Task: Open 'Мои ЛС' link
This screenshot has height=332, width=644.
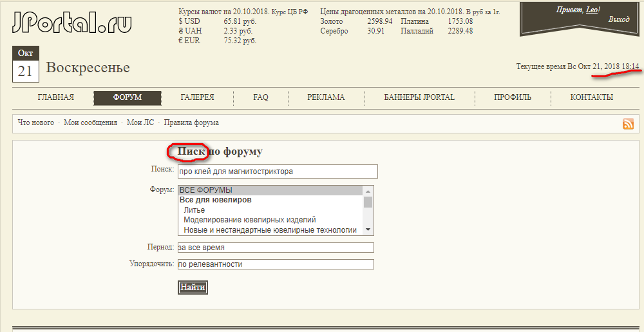Action: (x=140, y=122)
